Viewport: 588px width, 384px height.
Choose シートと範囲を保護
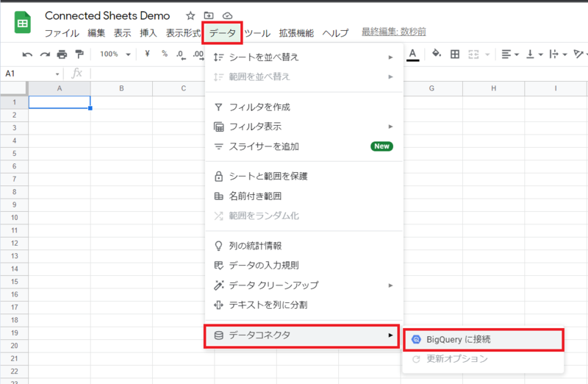[304, 177]
